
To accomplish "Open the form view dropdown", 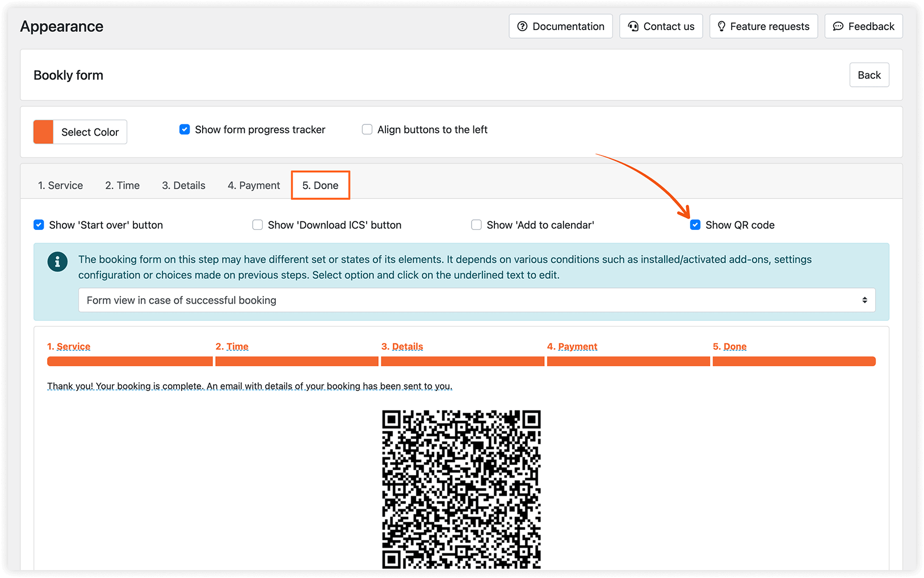I will 477,300.
